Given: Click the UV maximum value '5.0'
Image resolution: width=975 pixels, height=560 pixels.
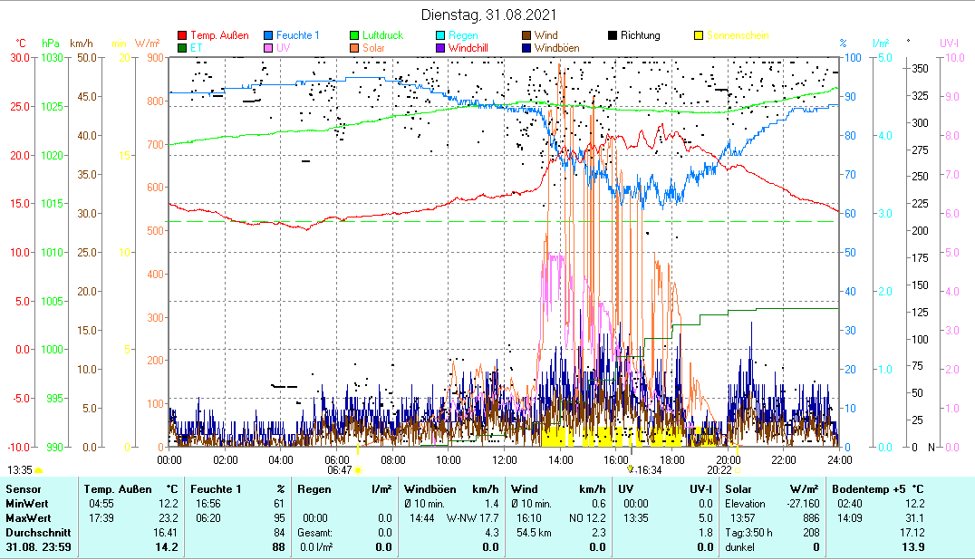Looking at the screenshot, I should pos(706,517).
